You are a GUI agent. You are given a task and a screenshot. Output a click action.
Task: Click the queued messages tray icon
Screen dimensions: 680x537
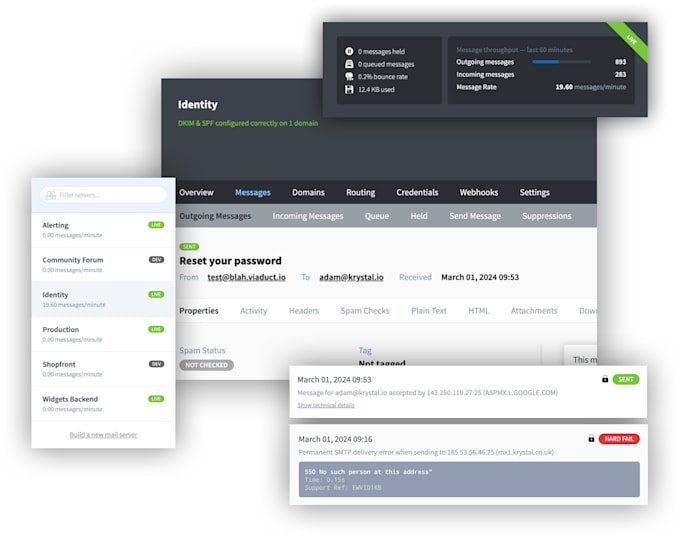[x=349, y=64]
